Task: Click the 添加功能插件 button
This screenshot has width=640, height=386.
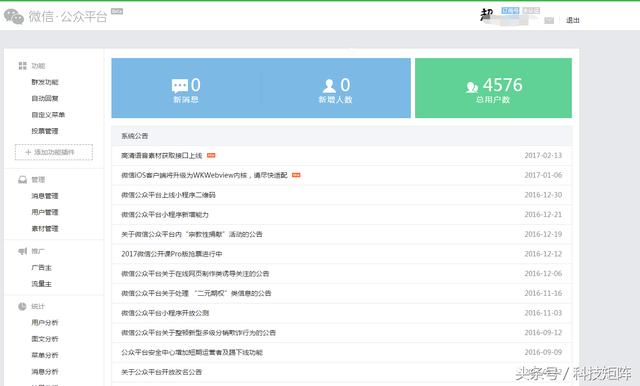Action: click(54, 152)
